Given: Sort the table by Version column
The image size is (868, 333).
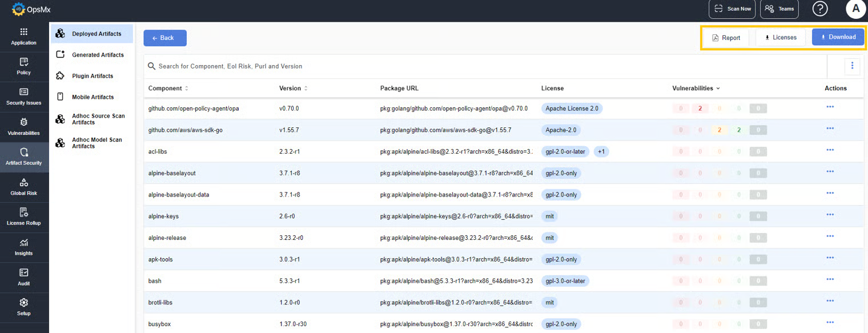Looking at the screenshot, I should 306,89.
